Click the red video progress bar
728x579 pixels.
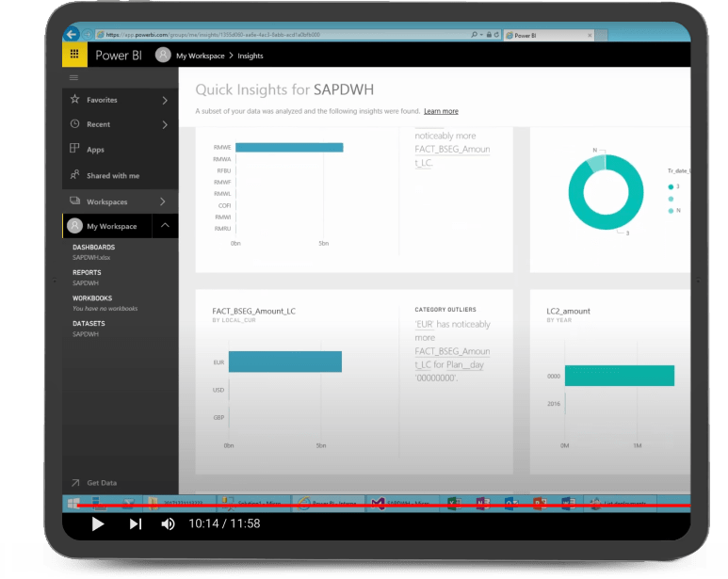384,506
